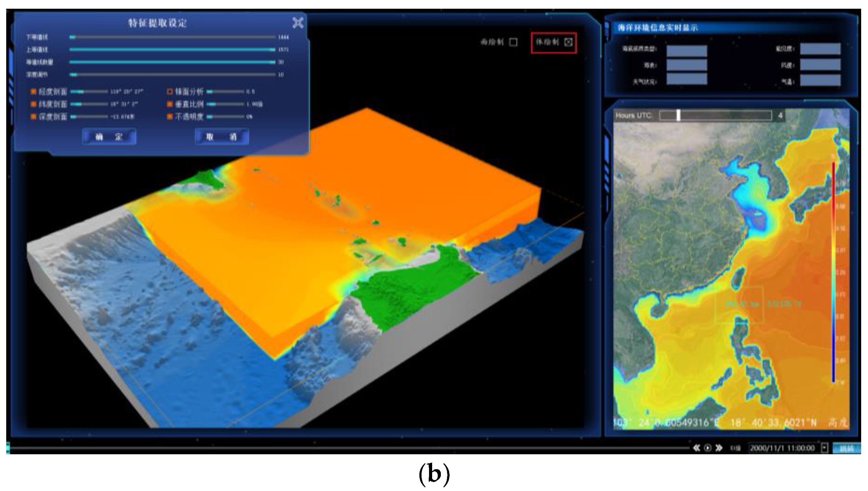The height and width of the screenshot is (491, 868).
Task: Click the 确定 confirm button
Action: pos(109,137)
